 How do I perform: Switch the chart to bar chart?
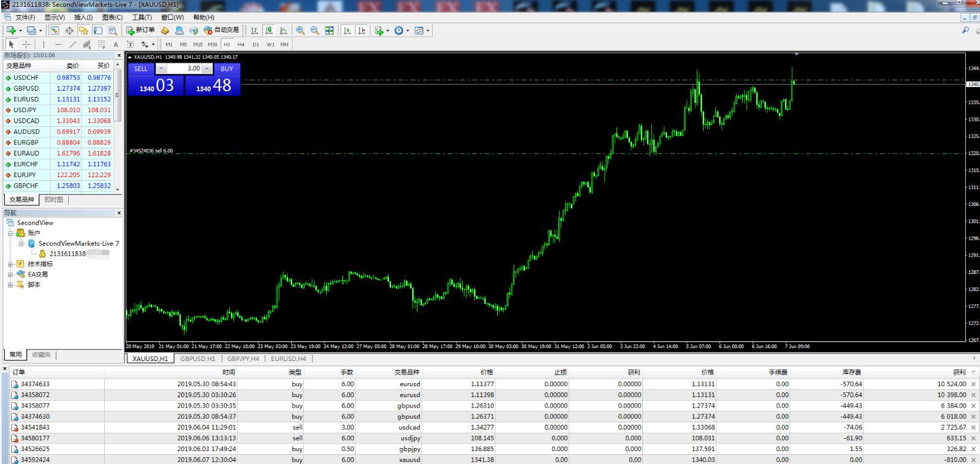[x=254, y=30]
